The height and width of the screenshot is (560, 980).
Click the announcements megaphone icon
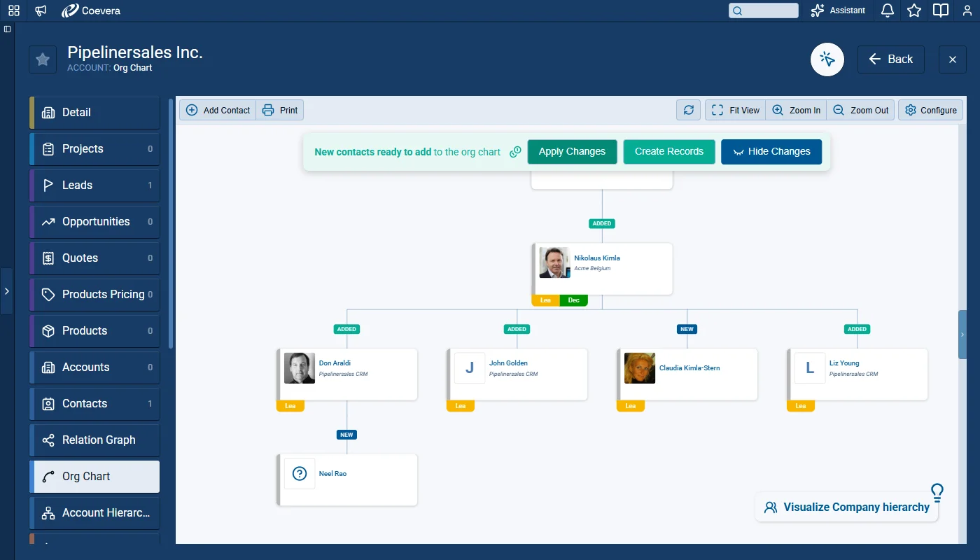41,10
